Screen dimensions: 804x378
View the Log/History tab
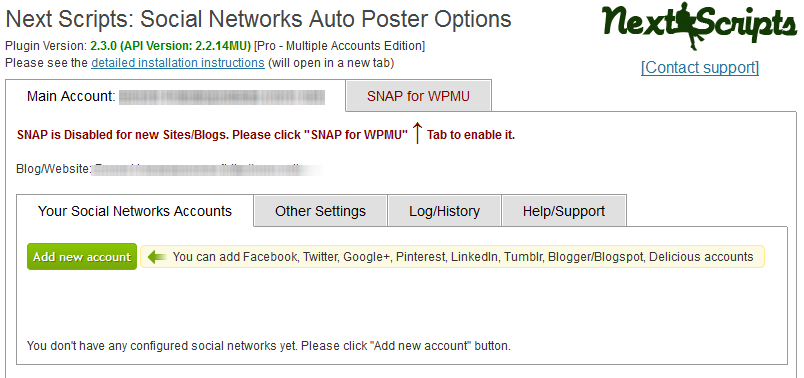(444, 211)
